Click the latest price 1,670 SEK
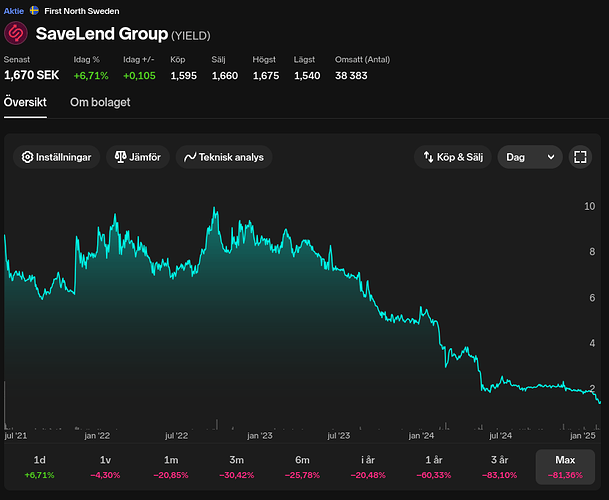The image size is (609, 500). (31, 75)
